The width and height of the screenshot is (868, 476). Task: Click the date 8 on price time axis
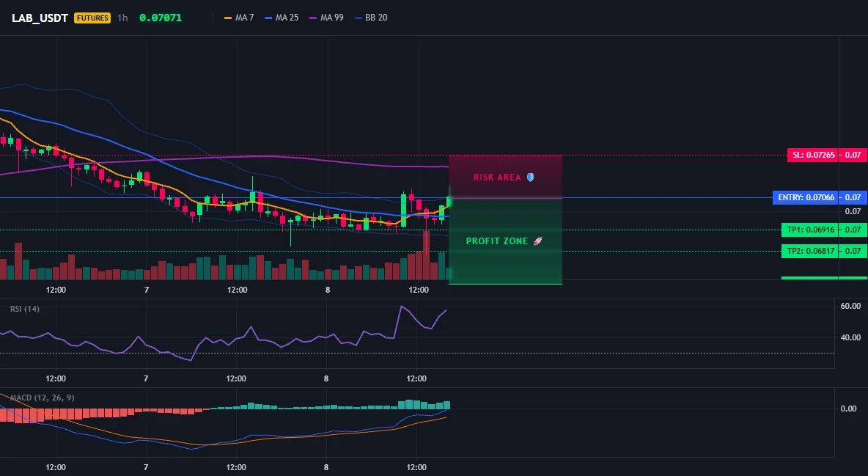pyautogui.click(x=328, y=290)
